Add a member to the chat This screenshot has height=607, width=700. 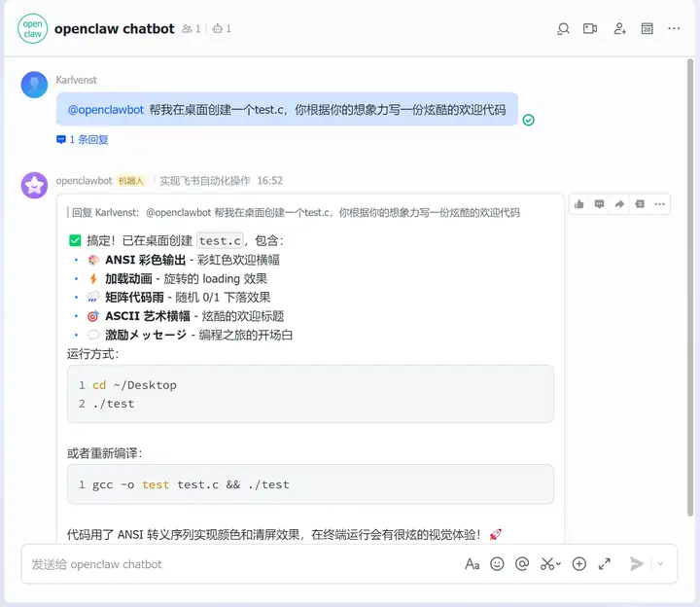[619, 29]
